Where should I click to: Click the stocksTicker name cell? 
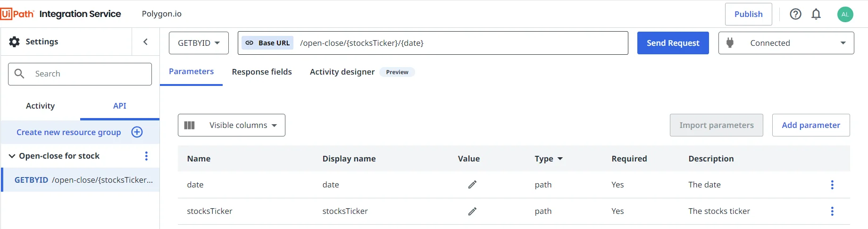(x=209, y=211)
